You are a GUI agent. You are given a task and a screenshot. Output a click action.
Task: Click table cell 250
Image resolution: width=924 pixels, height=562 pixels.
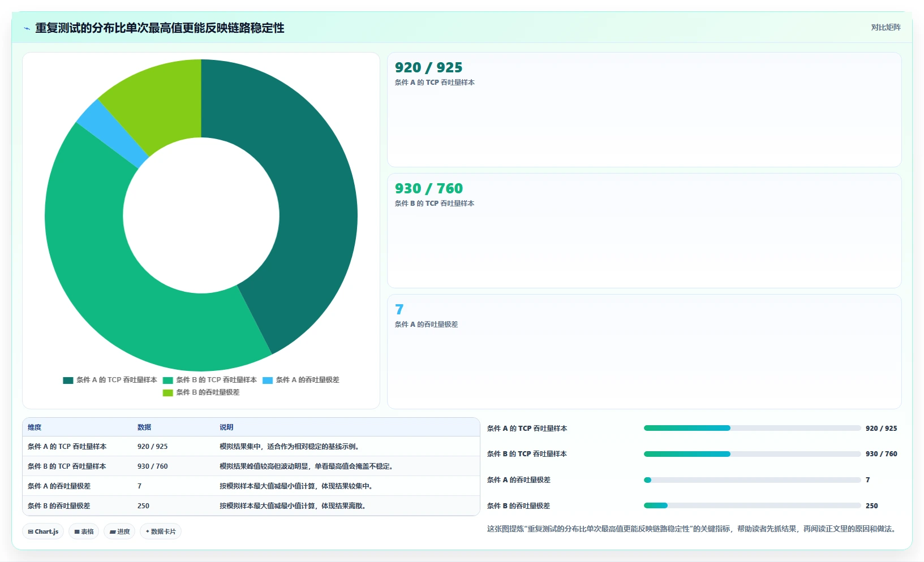coord(144,506)
